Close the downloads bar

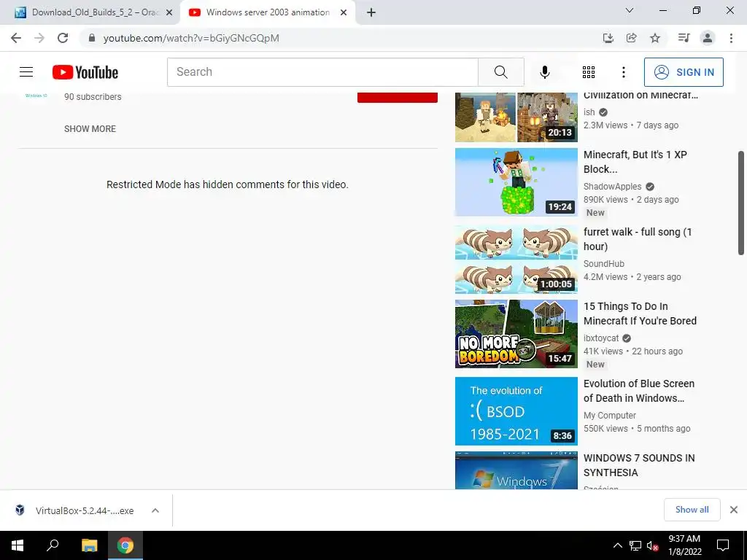[x=734, y=510]
